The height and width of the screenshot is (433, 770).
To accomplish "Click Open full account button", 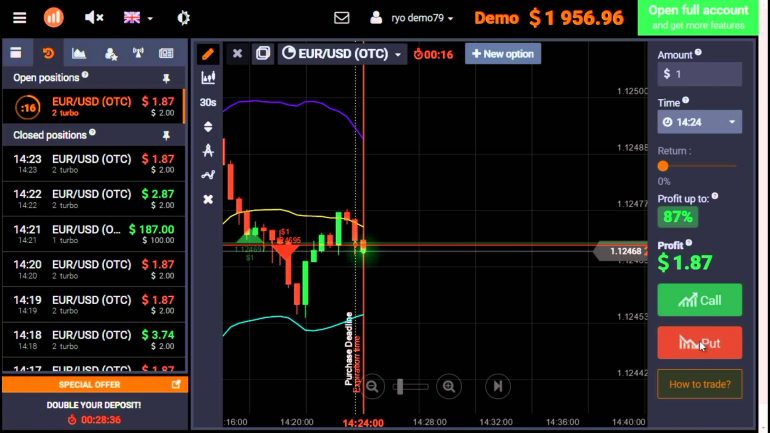I will click(x=697, y=17).
